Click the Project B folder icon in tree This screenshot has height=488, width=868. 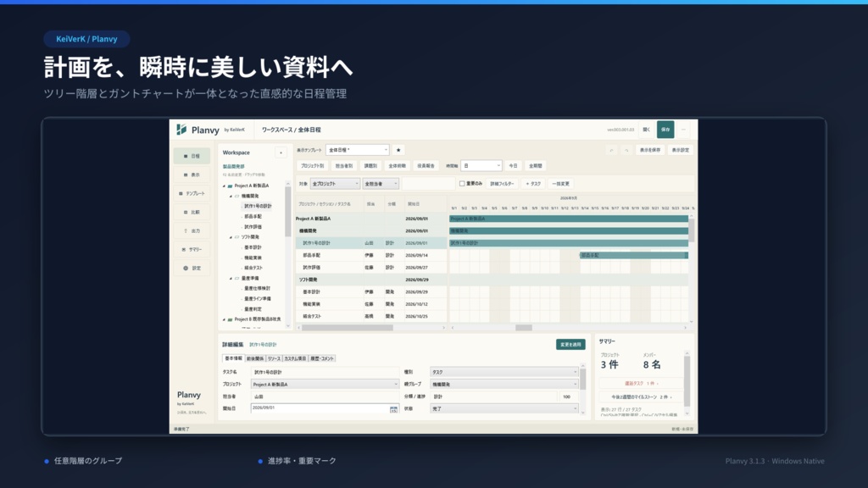(231, 319)
